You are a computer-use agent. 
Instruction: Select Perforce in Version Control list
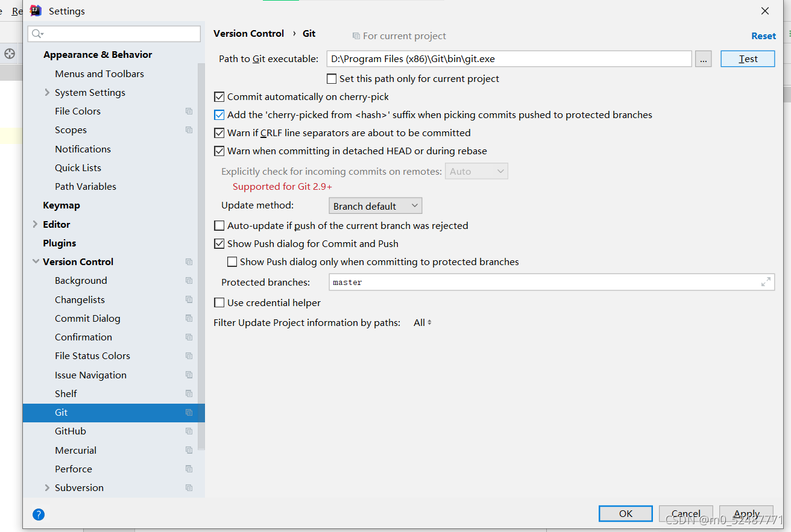point(74,469)
